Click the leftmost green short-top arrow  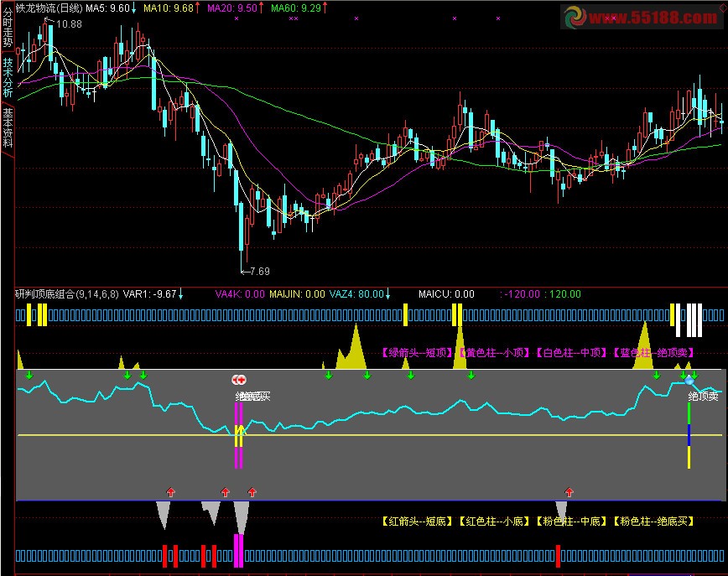[29, 375]
